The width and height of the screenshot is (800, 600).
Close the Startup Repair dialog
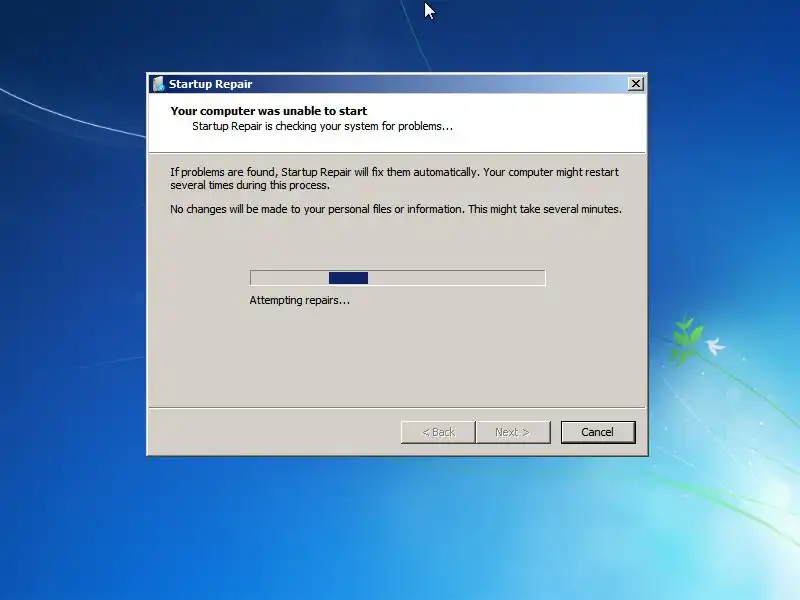pyautogui.click(x=635, y=84)
